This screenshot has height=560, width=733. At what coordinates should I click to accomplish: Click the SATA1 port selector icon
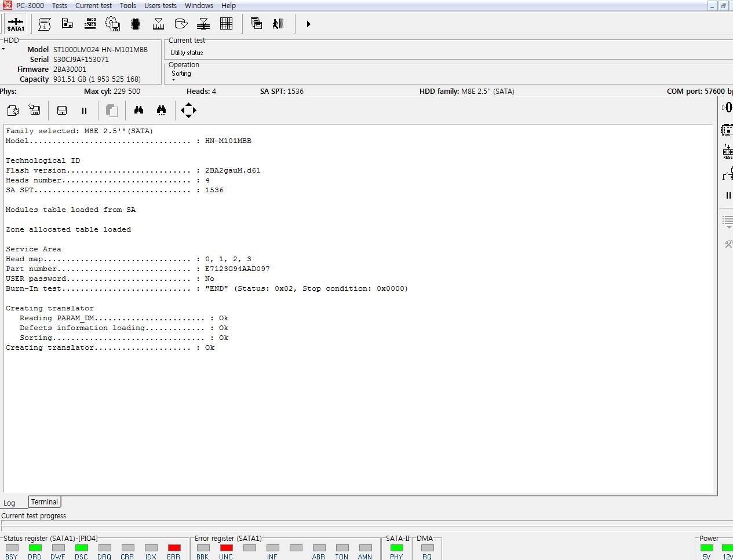[x=16, y=24]
